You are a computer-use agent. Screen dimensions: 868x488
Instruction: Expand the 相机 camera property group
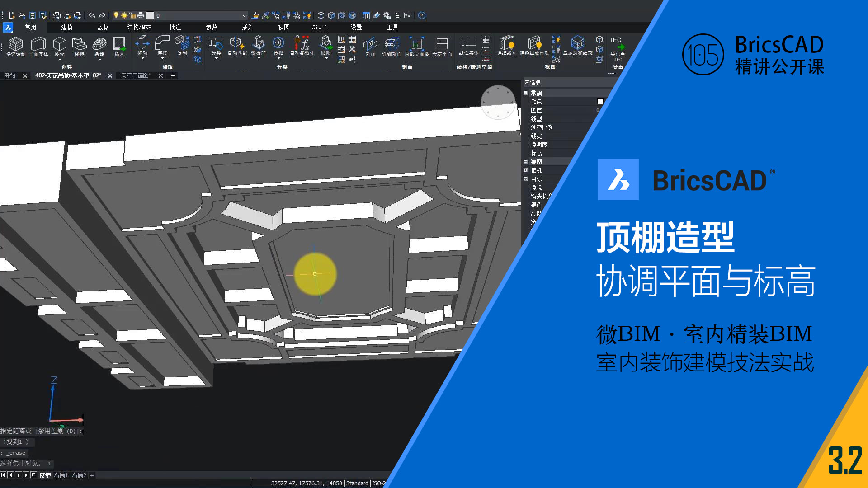pos(526,170)
